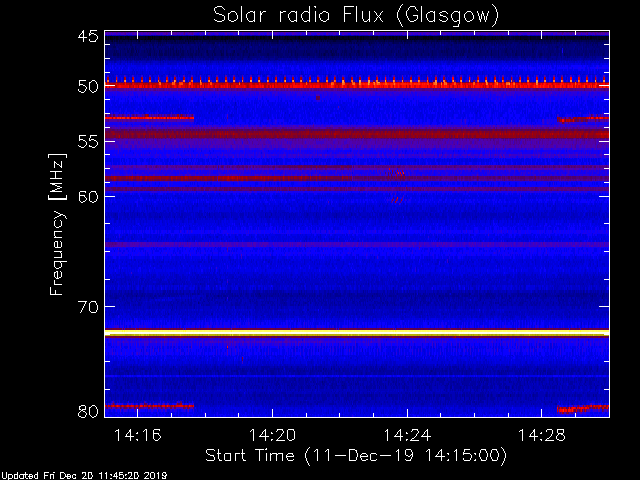
Task: Click the bright yellow band near 72 MHz
Action: [x=357, y=333]
